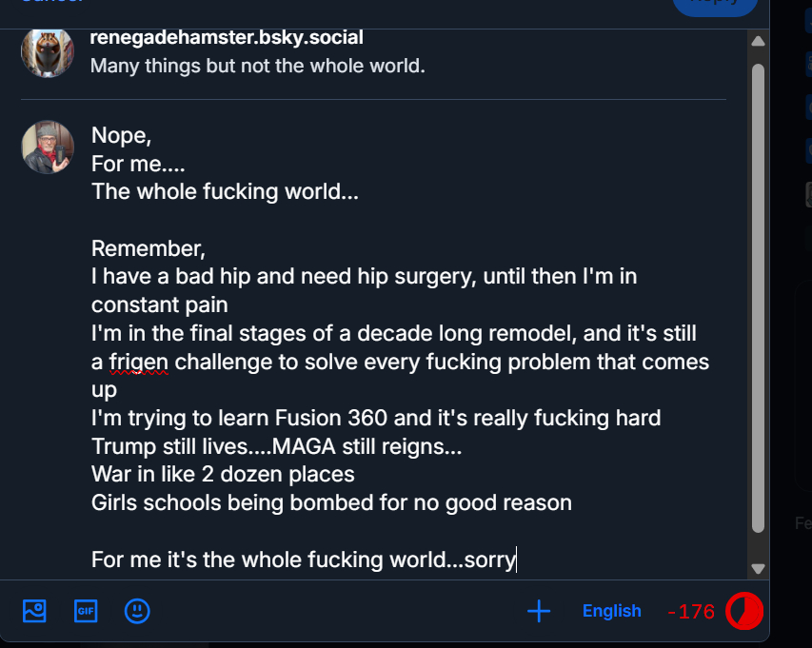
Task: Click the scrollbar up arrow
Action: pos(758,42)
